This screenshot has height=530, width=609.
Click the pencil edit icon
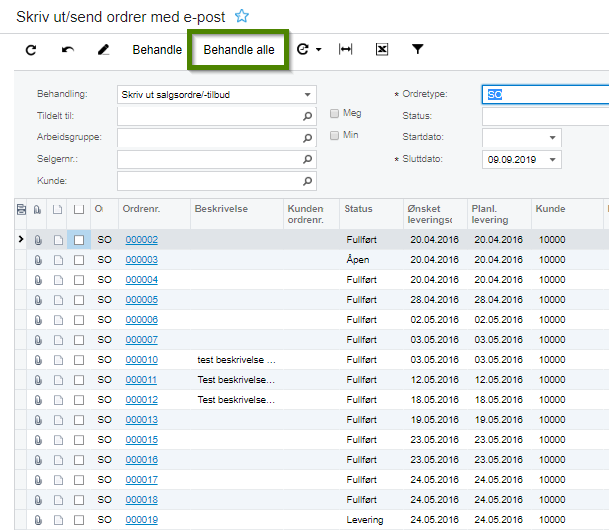104,49
